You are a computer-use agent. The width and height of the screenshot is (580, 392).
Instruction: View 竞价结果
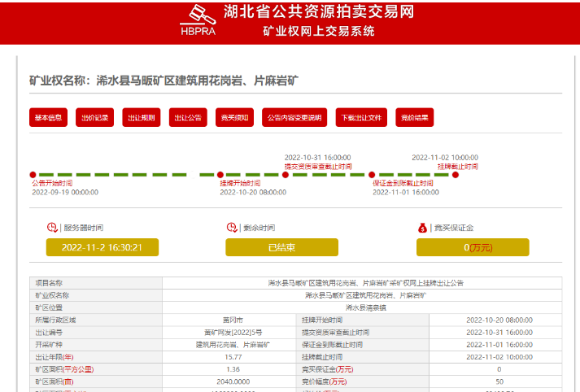click(x=415, y=118)
